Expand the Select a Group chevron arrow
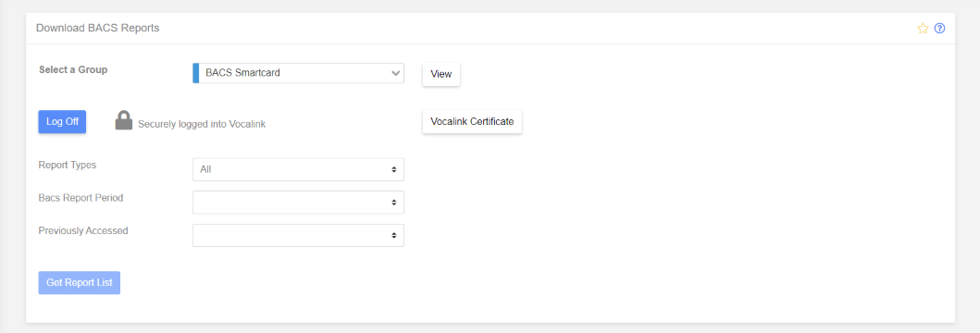The width and height of the screenshot is (980, 333). tap(395, 73)
